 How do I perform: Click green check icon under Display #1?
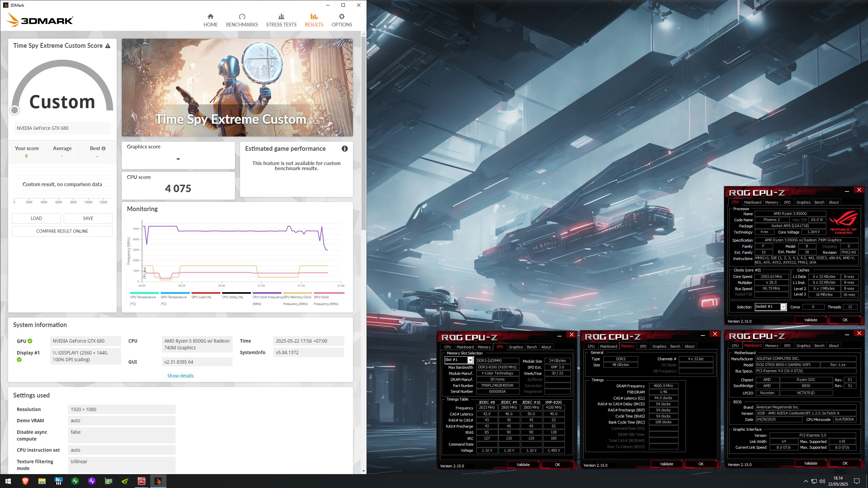(x=19, y=360)
